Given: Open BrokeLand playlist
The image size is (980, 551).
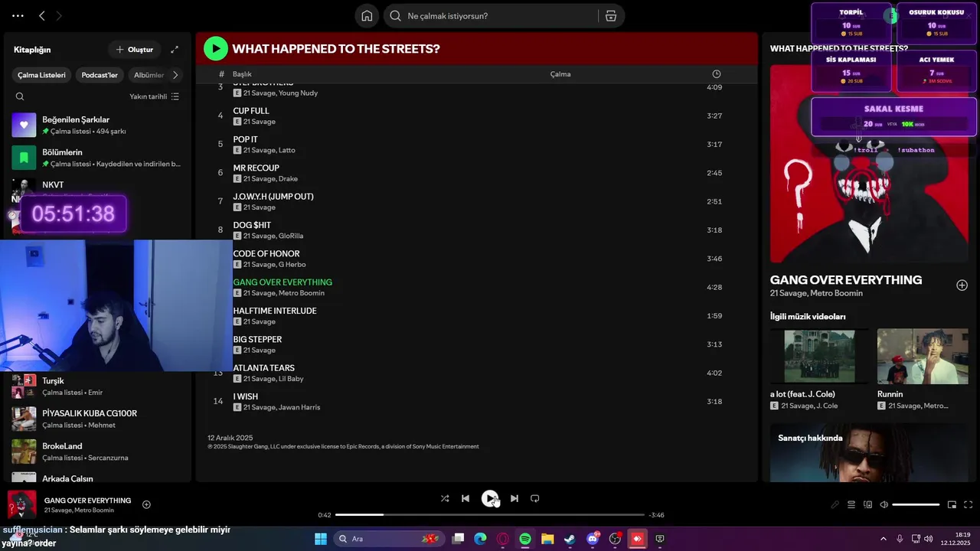Looking at the screenshot, I should click(97, 452).
